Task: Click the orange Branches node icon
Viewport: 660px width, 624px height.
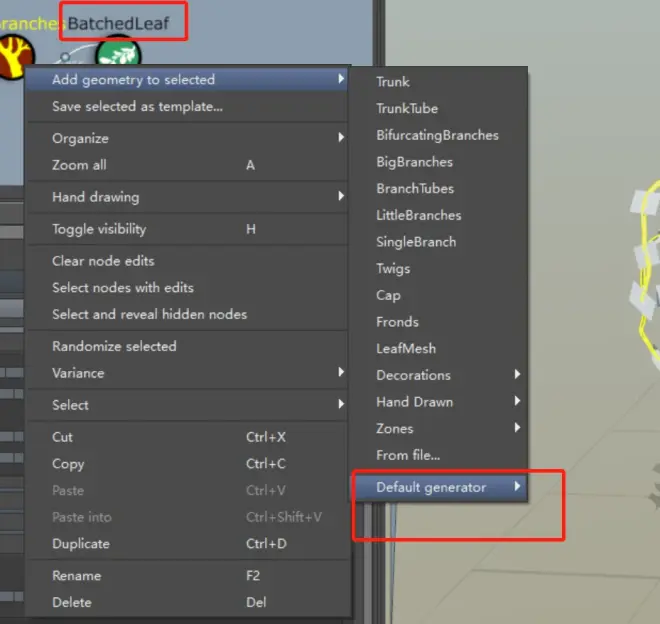Action: pos(14,56)
